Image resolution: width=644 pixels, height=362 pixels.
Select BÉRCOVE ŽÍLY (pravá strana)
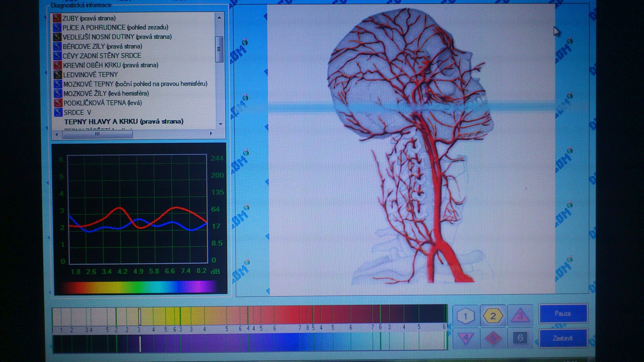tap(103, 46)
